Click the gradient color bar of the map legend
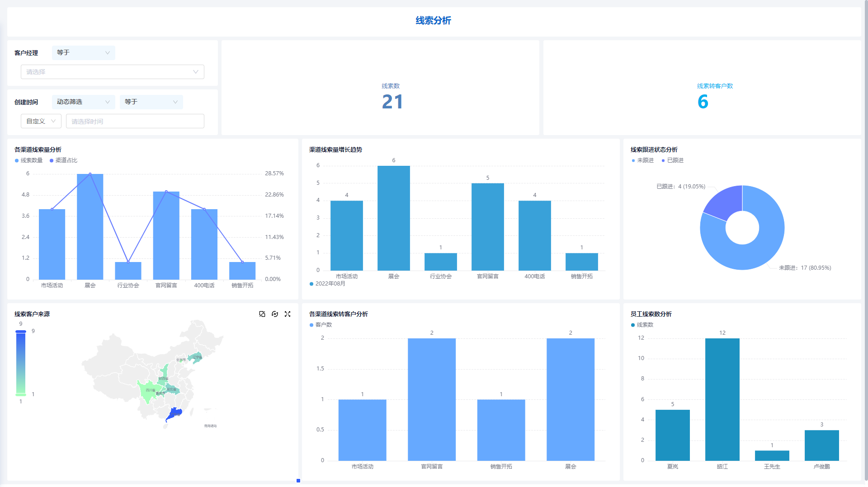 [x=21, y=363]
